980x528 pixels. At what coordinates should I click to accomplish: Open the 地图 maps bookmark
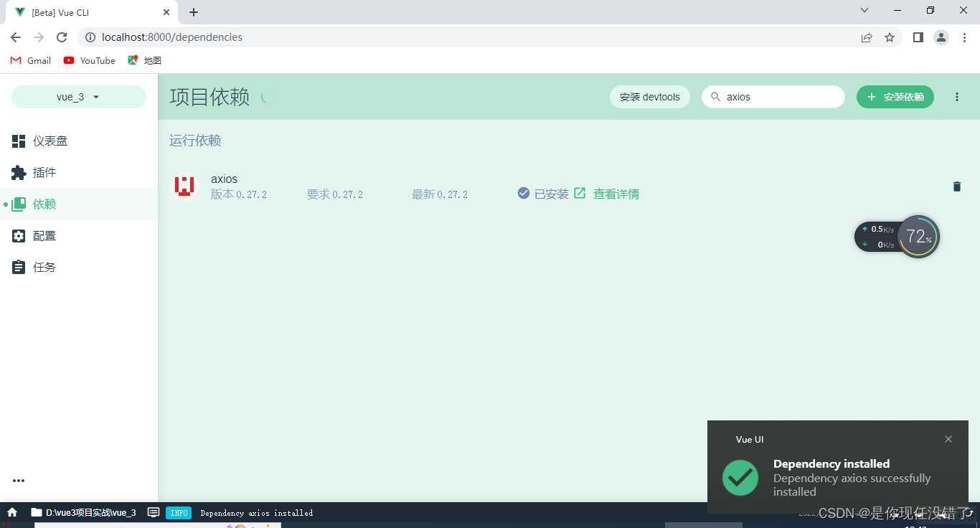point(144,61)
